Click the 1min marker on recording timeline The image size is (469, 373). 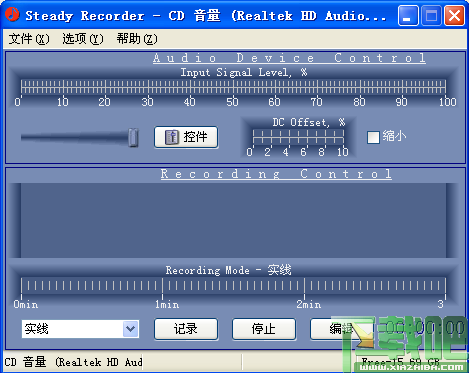pos(166,304)
